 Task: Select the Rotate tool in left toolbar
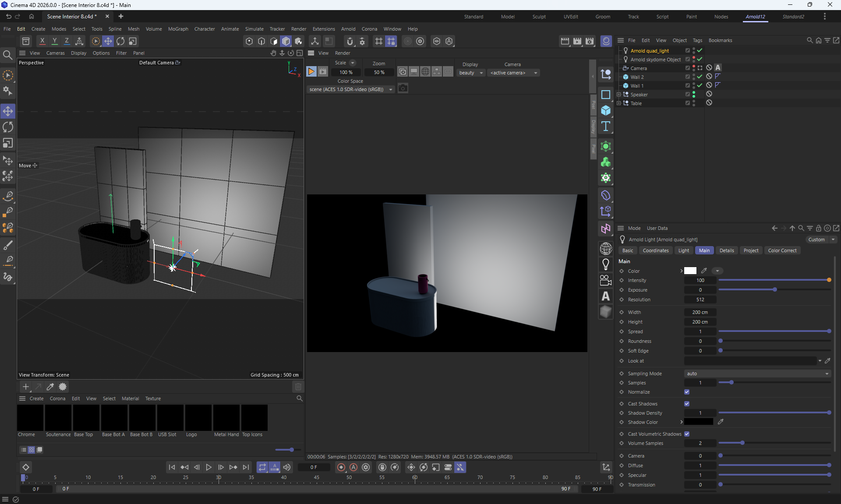(x=8, y=127)
